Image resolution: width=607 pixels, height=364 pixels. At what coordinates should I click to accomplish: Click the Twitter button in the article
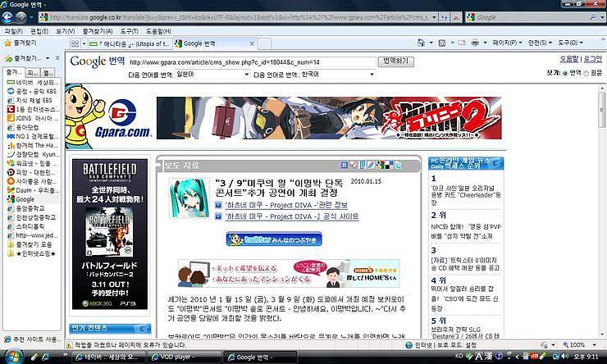273,239
